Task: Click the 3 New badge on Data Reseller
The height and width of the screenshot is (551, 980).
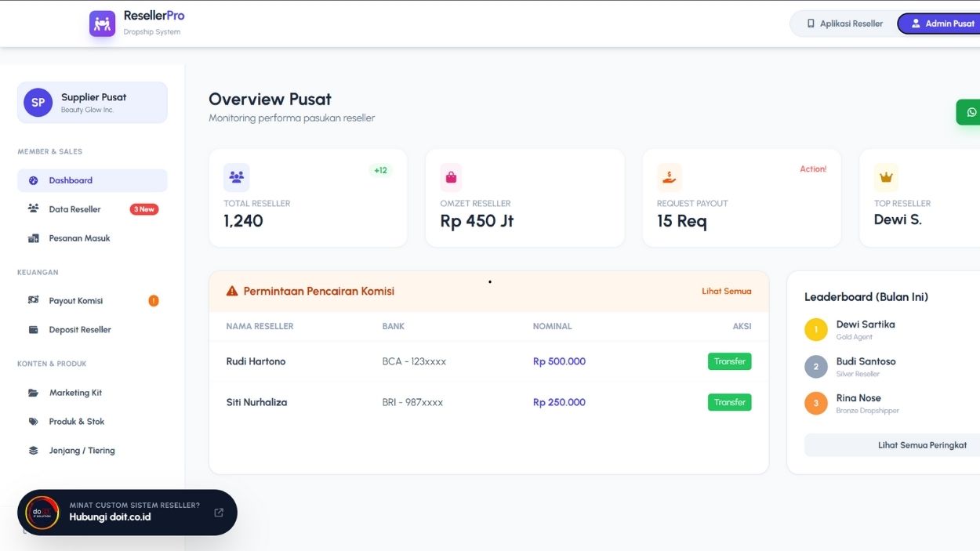Action: (x=143, y=208)
